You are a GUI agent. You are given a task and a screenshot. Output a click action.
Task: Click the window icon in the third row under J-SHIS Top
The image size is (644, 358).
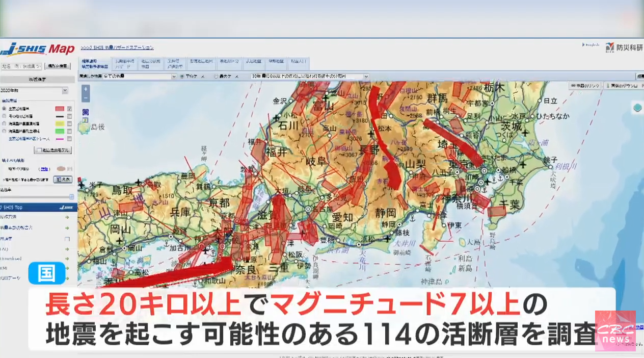click(67, 239)
